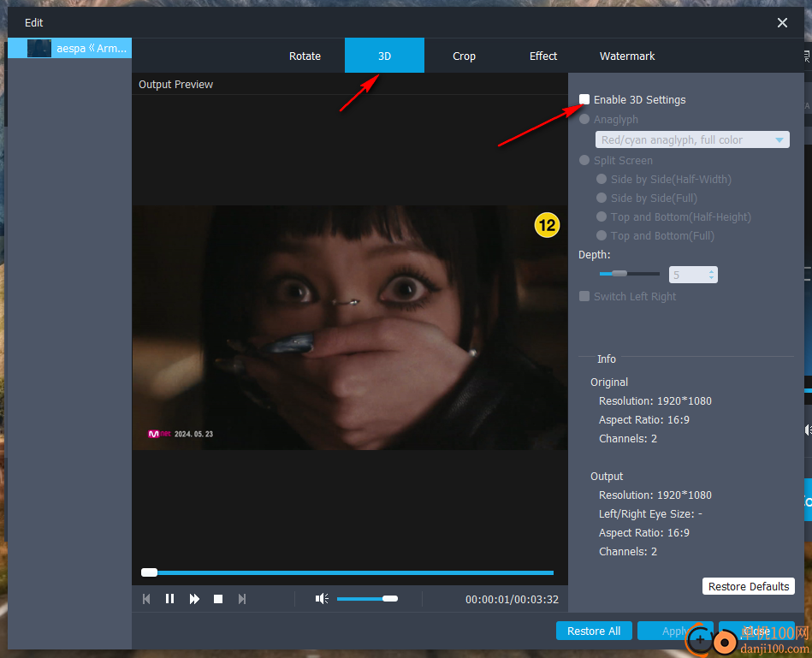Click the volume slider
Viewport: 812px width, 658px height.
tap(367, 599)
